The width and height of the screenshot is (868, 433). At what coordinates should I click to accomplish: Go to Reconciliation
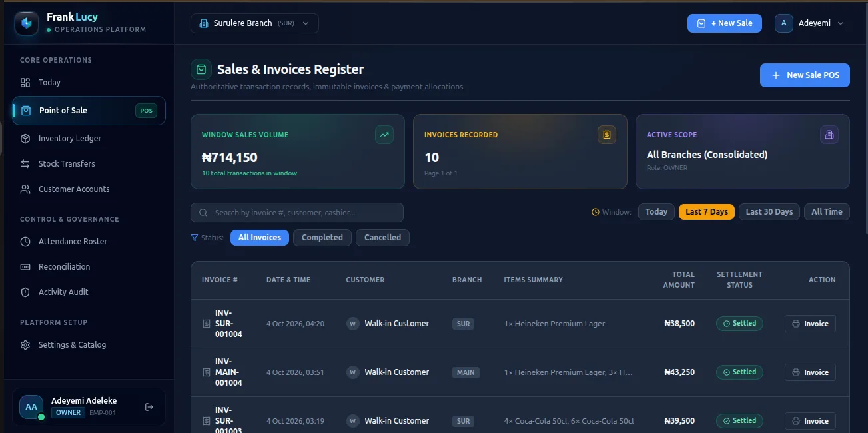89,267
